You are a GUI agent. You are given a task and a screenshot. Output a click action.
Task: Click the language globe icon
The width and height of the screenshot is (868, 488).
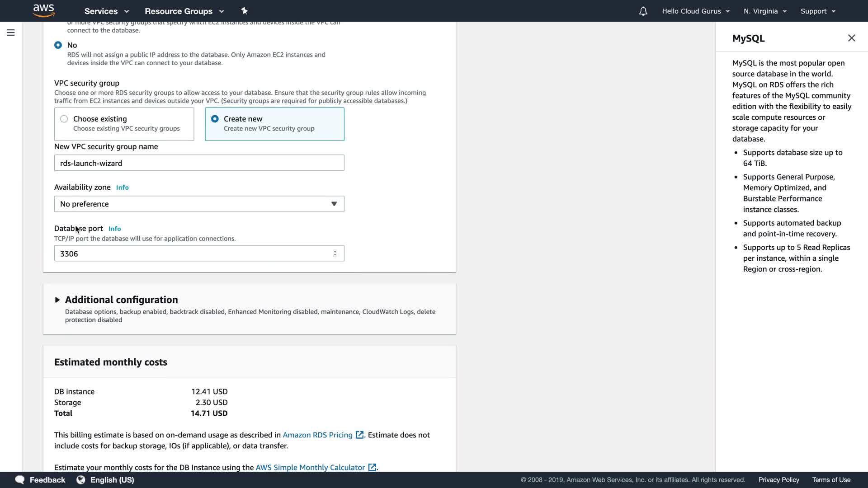click(81, 480)
